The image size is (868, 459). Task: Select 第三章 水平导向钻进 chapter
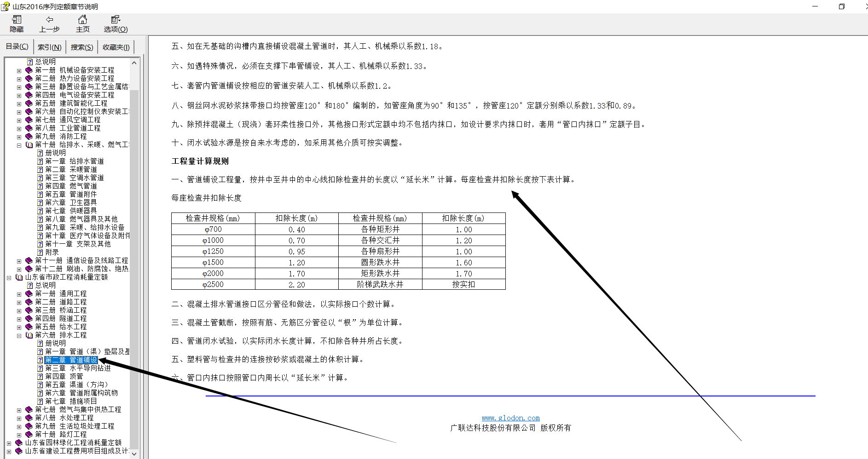[x=78, y=368]
